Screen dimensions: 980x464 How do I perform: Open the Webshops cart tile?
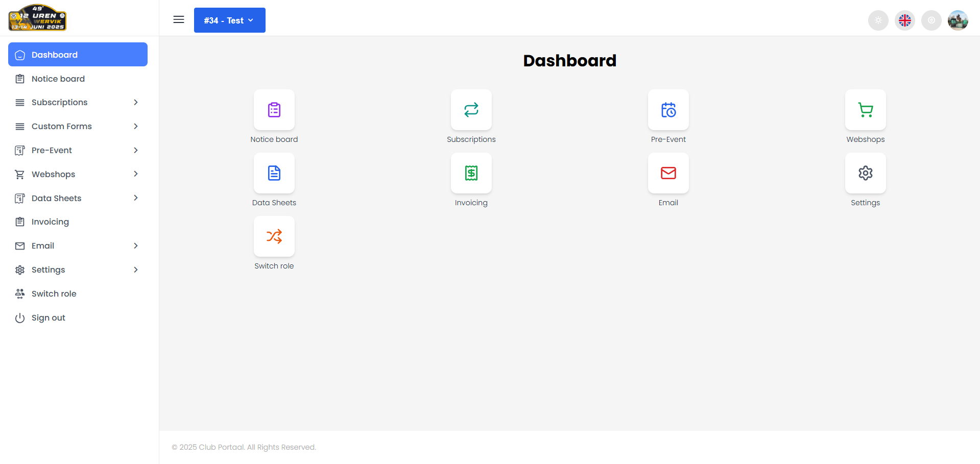865,110
